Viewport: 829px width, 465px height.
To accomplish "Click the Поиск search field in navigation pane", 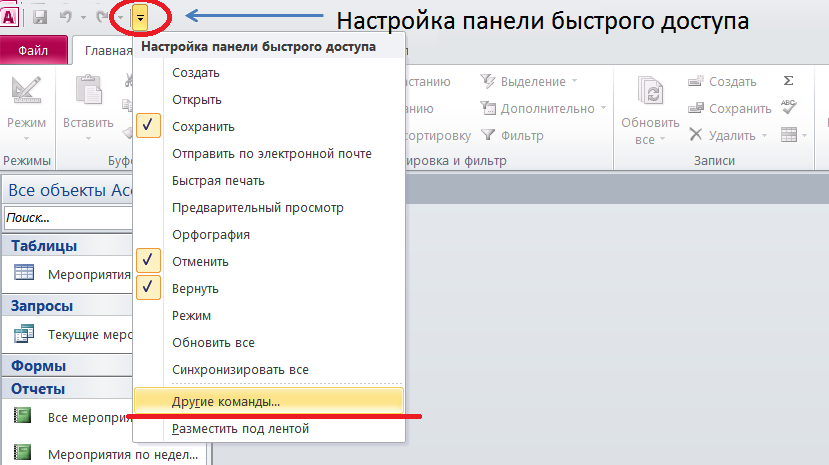I will click(x=65, y=217).
